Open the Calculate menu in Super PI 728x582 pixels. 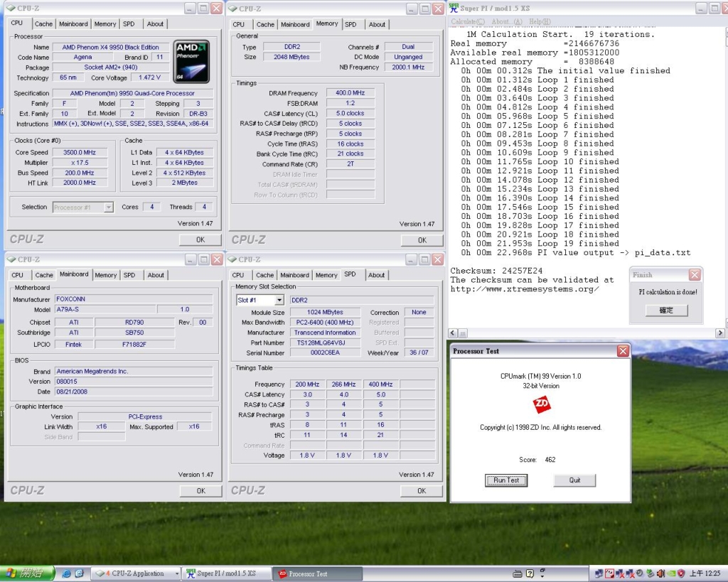click(x=468, y=21)
